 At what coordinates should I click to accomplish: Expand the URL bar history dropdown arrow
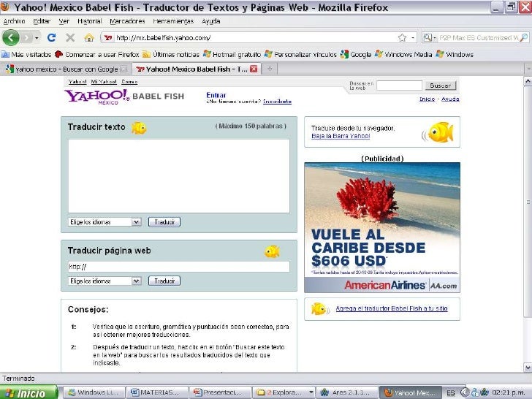[413, 38]
